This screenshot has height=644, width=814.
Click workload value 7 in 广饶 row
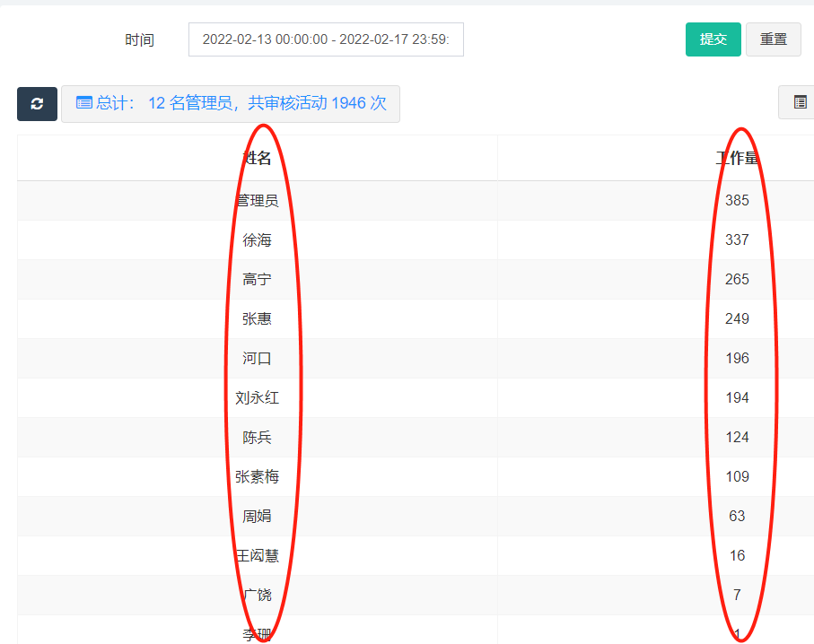pos(737,595)
